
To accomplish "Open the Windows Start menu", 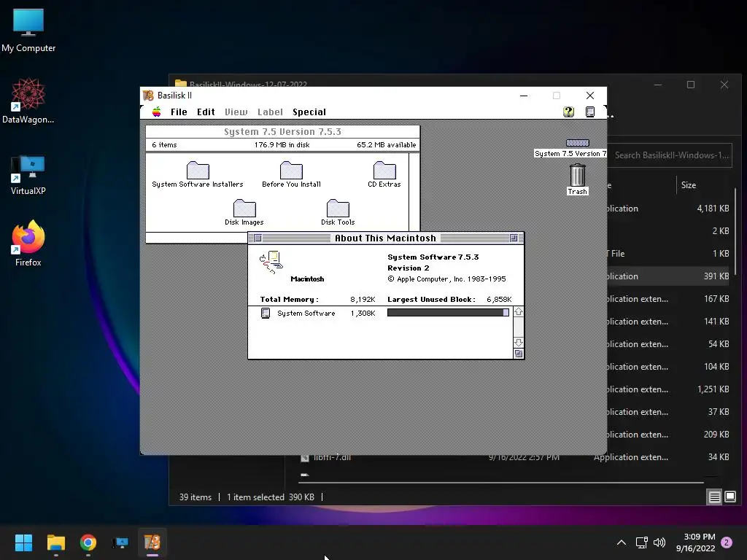I will pos(23,542).
